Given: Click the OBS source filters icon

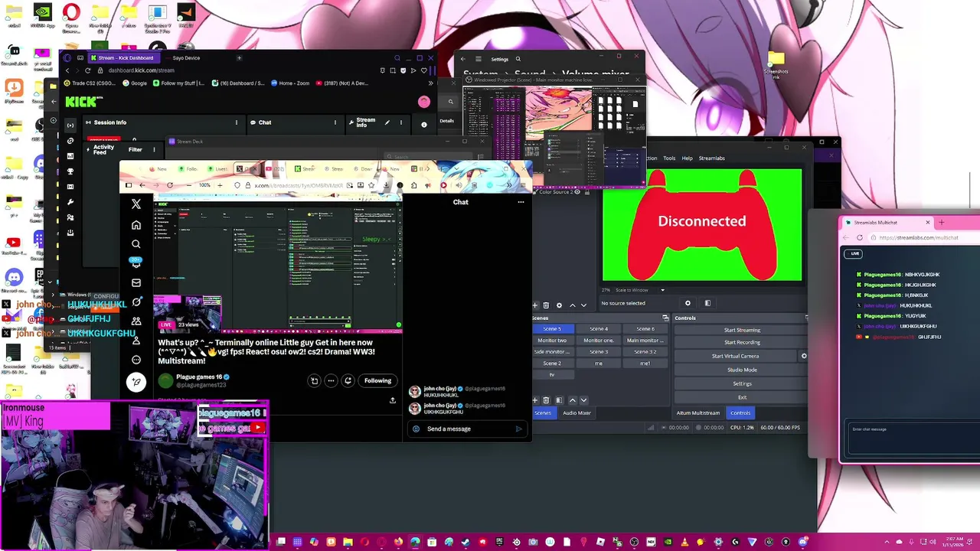Looking at the screenshot, I should click(707, 303).
